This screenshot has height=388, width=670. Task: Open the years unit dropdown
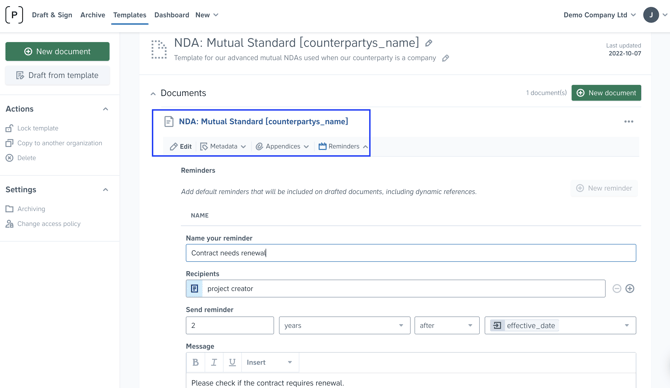(x=344, y=326)
